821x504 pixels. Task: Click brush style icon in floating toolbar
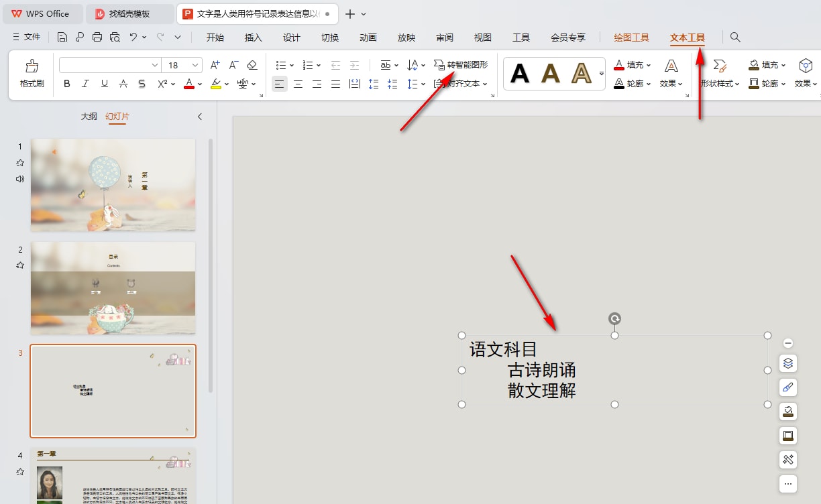(788, 387)
